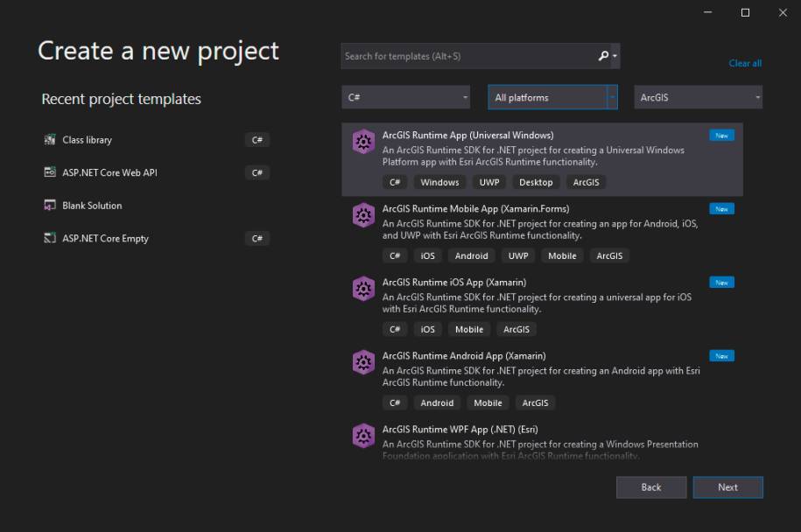Click the Class library icon
Viewport: 801px width, 532px height.
click(x=50, y=139)
